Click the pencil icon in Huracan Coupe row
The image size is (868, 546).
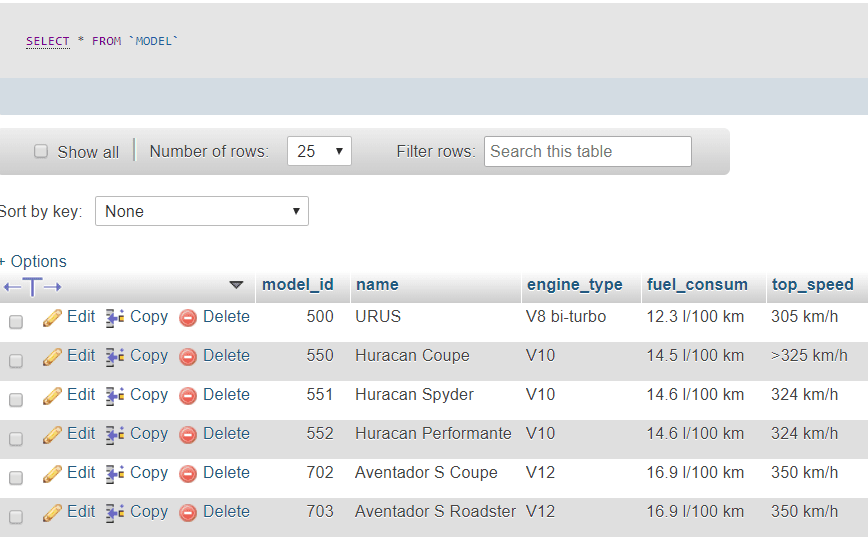click(52, 357)
